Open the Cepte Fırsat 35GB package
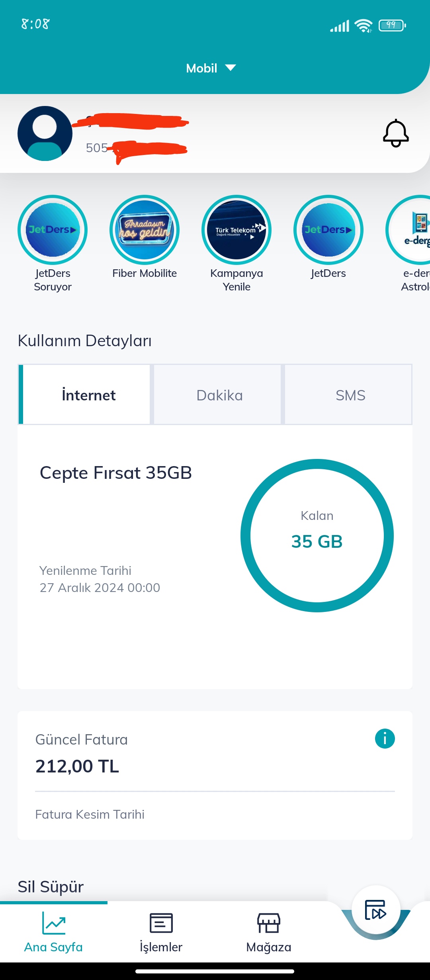430x980 pixels. (116, 473)
